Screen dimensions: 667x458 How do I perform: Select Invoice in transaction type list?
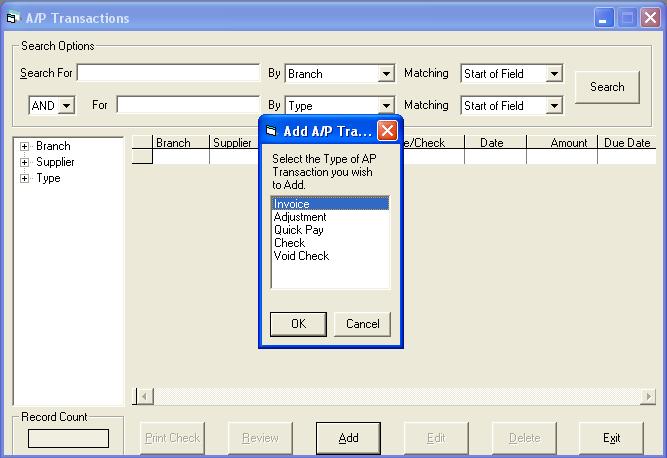pos(330,204)
